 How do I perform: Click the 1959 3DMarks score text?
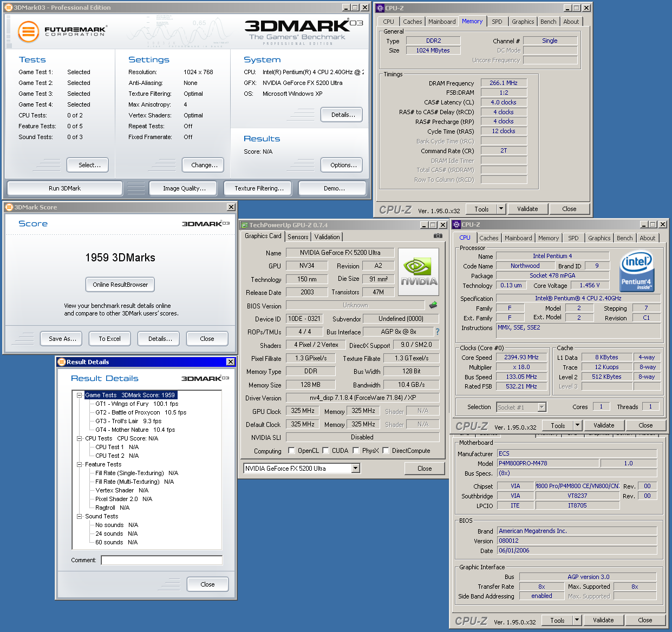(120, 258)
